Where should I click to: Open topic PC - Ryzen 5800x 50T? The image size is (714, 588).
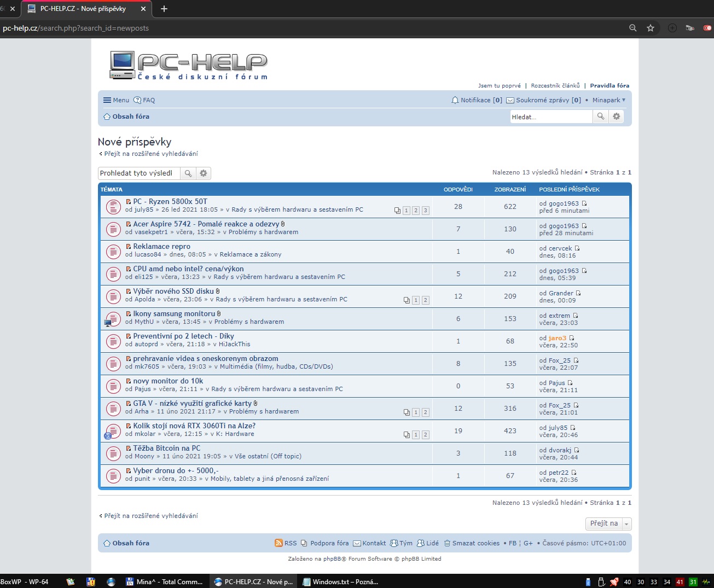pyautogui.click(x=170, y=201)
